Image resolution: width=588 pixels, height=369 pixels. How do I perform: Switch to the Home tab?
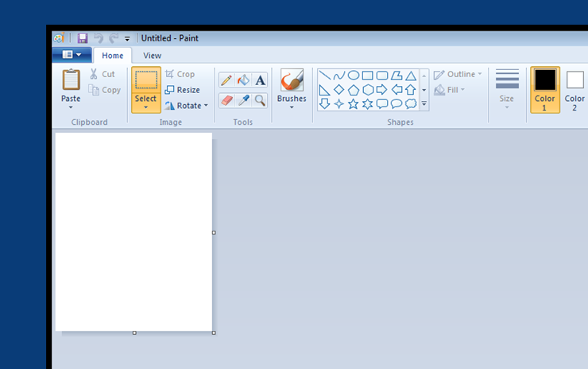(113, 56)
